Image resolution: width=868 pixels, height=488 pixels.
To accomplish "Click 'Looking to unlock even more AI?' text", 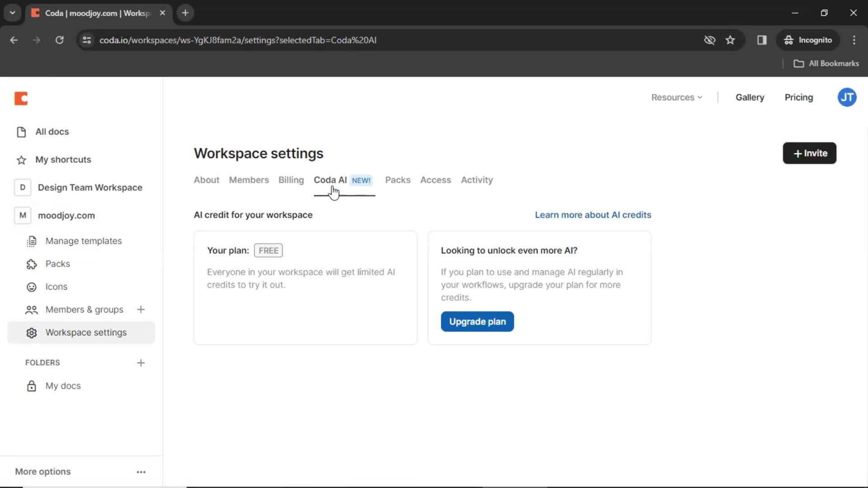I will coord(509,250).
